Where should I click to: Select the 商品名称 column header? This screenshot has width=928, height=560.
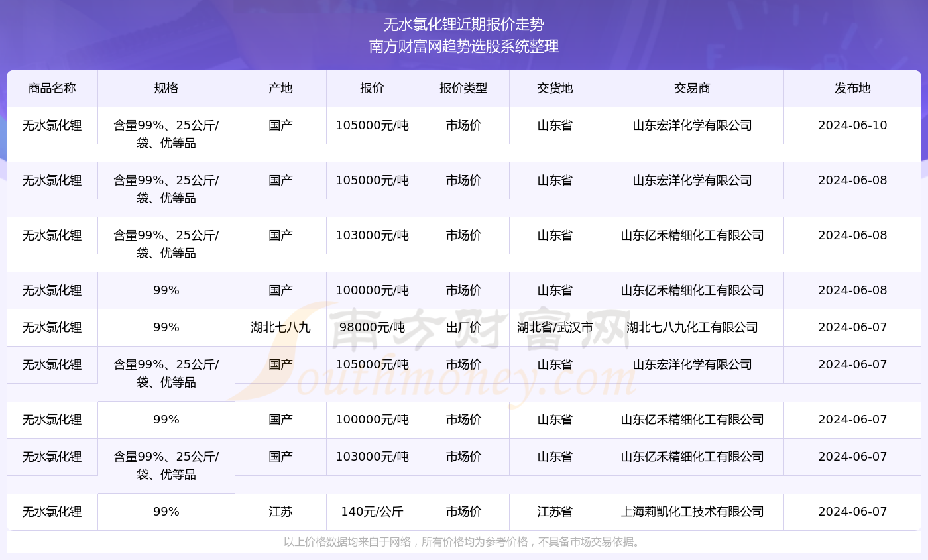[52, 89]
